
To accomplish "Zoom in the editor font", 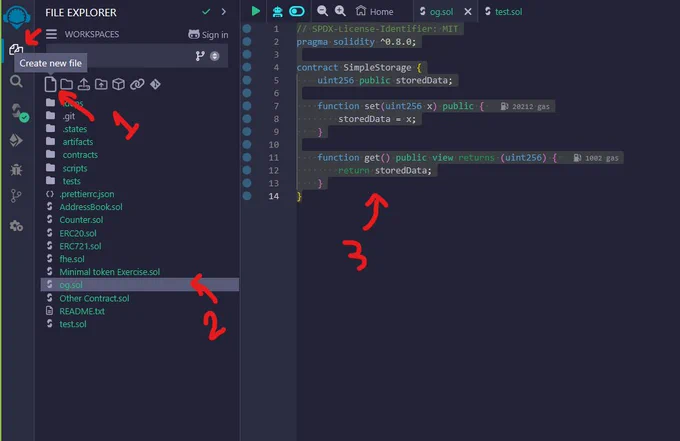I will coord(340,11).
